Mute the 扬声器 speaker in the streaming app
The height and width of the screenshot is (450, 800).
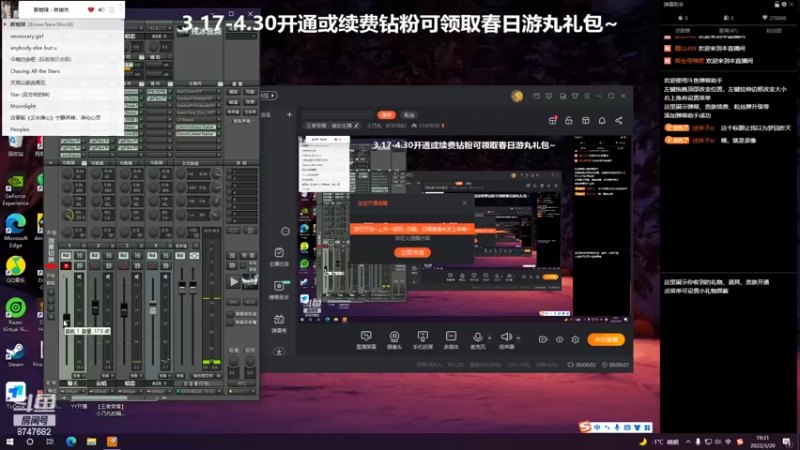pyautogui.click(x=506, y=340)
